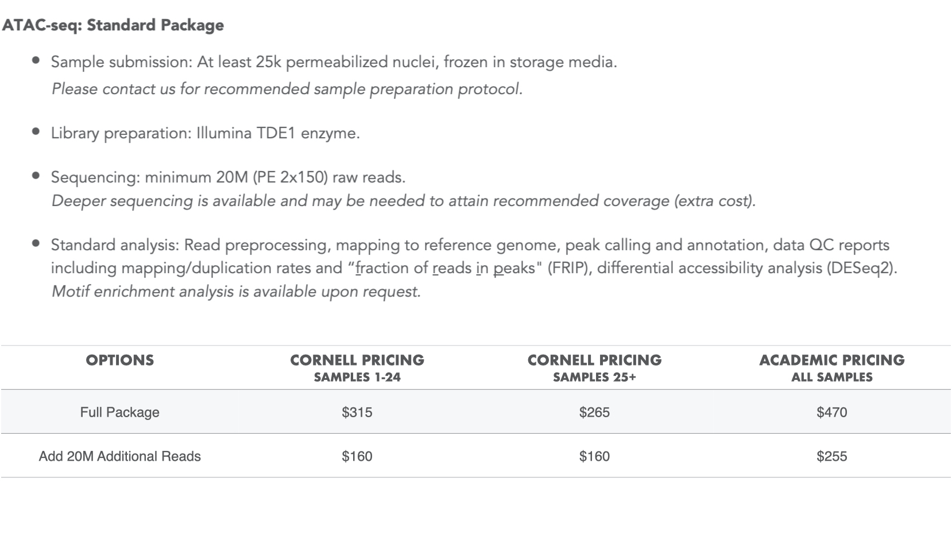Image resolution: width=952 pixels, height=560 pixels.
Task: Click the $255 academic additional reads price
Action: (x=831, y=456)
